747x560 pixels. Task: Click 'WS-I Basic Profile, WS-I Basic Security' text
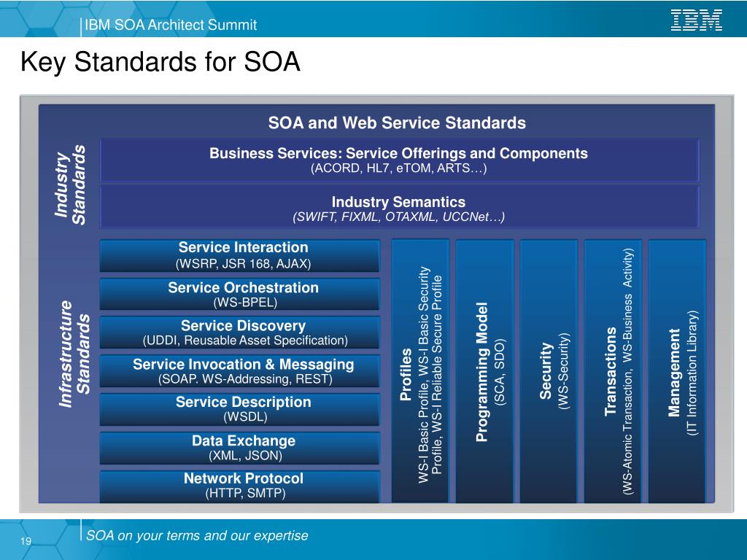click(x=424, y=375)
